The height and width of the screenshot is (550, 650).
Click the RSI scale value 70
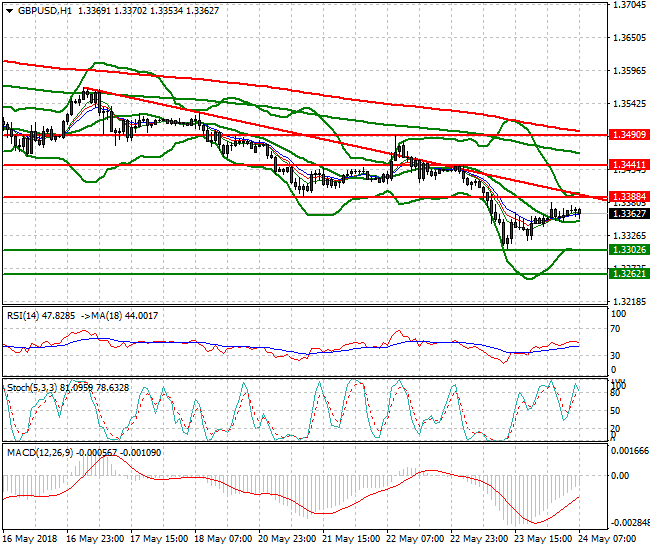coord(616,329)
